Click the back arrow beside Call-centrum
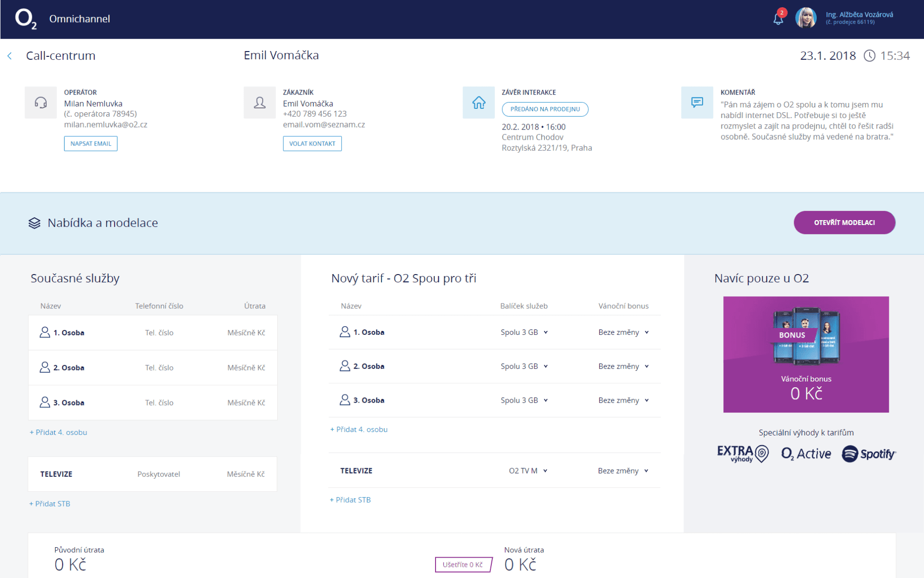The height and width of the screenshot is (578, 924). 10,56
